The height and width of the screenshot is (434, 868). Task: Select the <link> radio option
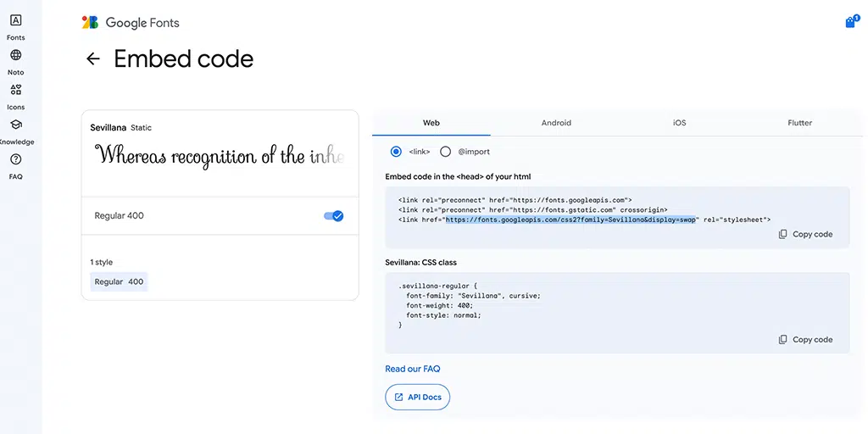pos(396,152)
